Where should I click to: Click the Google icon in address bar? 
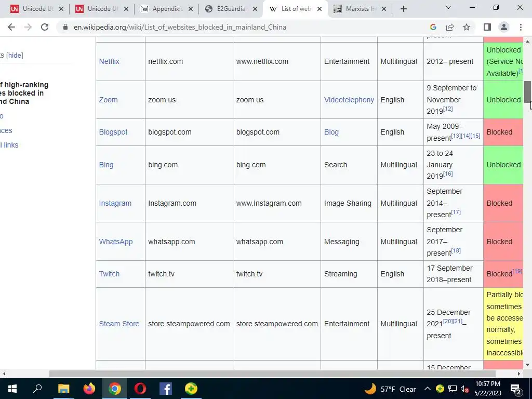pos(433,27)
